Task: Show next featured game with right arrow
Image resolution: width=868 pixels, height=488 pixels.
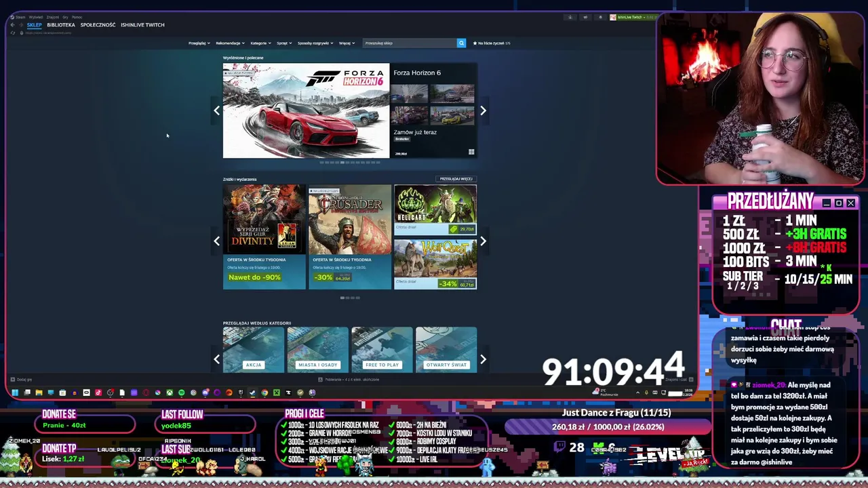Action: click(x=483, y=110)
